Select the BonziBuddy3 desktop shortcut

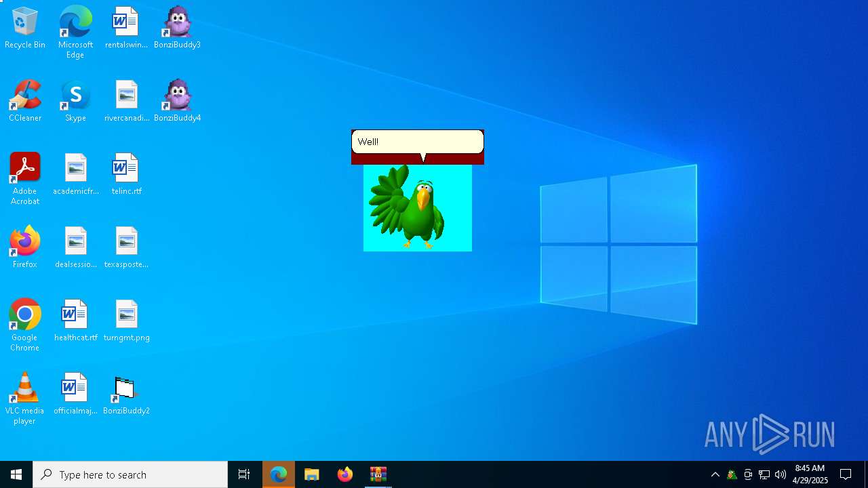click(177, 28)
